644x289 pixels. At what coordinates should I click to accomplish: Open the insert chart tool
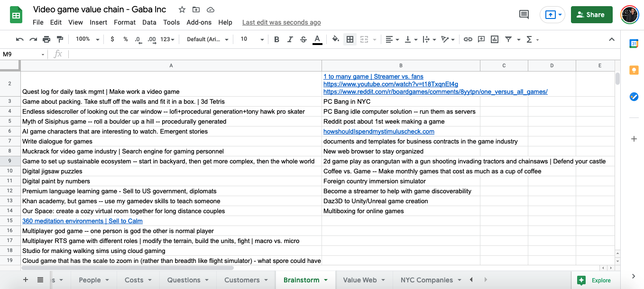[495, 39]
